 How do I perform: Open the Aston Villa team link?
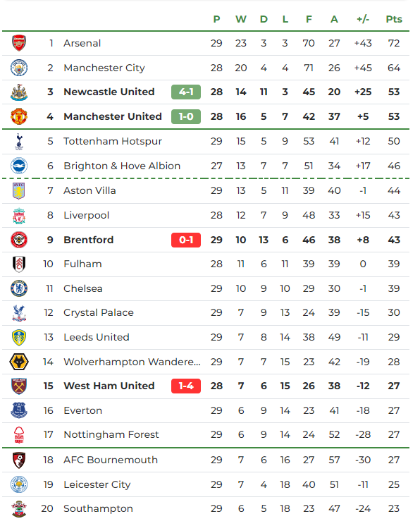point(89,190)
